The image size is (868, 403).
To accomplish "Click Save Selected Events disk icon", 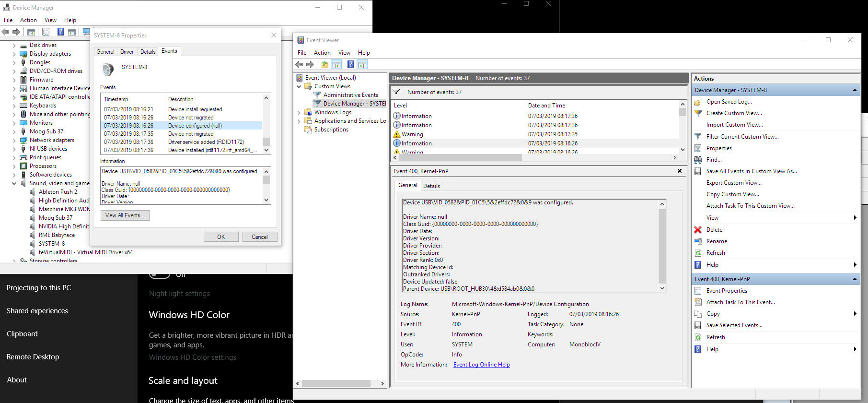I will pyautogui.click(x=698, y=325).
